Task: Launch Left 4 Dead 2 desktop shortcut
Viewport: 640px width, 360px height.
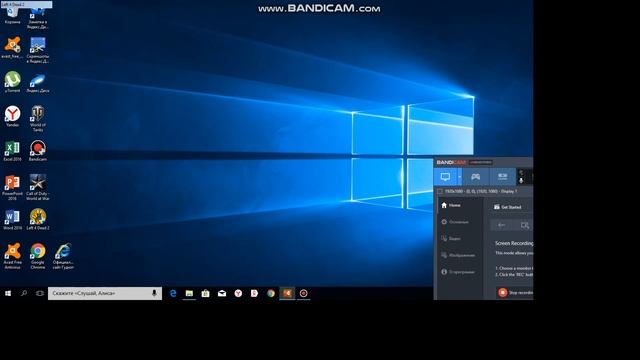Action: point(38,220)
